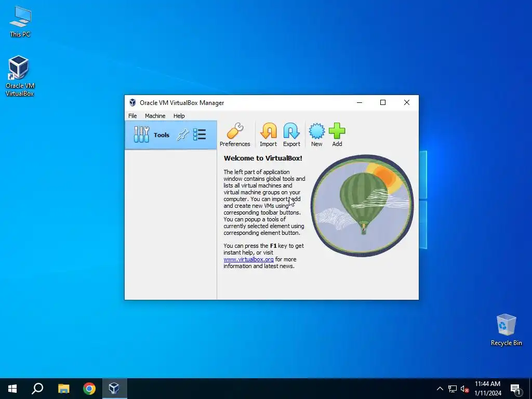Click the Export appliance icon
Image resolution: width=532 pixels, height=399 pixels.
[x=291, y=135]
